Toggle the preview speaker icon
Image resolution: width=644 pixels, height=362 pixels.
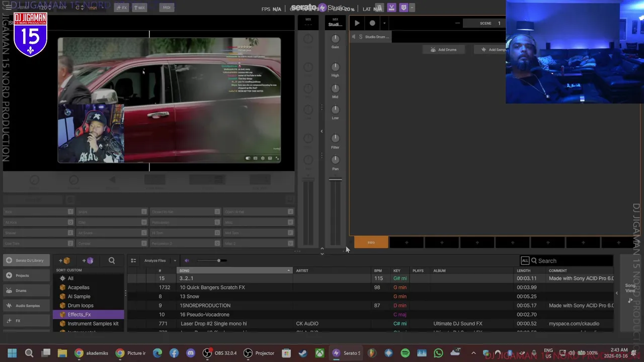tap(187, 260)
